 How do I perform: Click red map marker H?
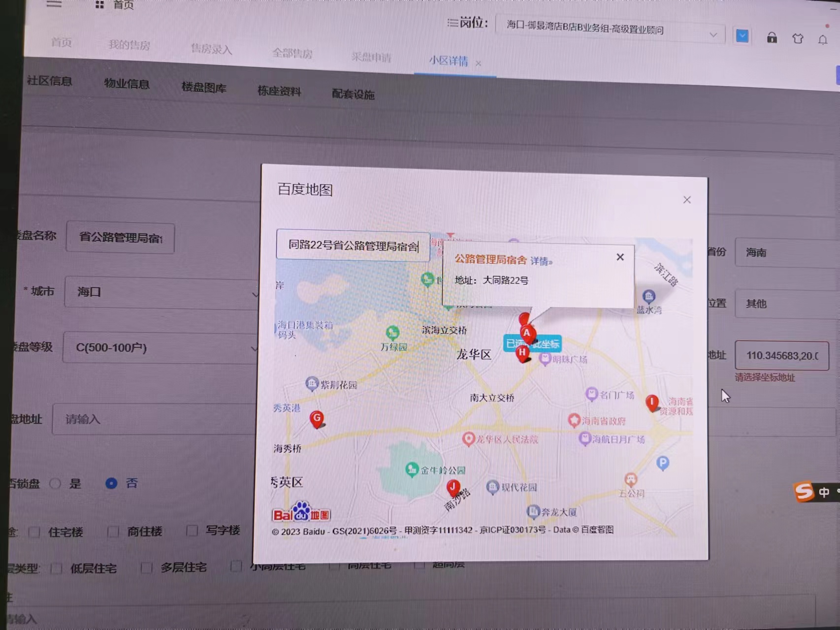click(522, 353)
